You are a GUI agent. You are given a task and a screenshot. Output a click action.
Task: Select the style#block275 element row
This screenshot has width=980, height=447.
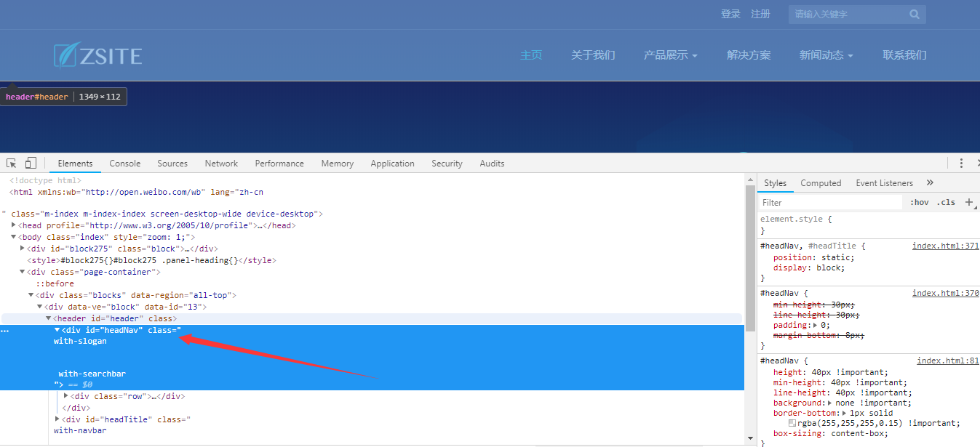pos(151,260)
